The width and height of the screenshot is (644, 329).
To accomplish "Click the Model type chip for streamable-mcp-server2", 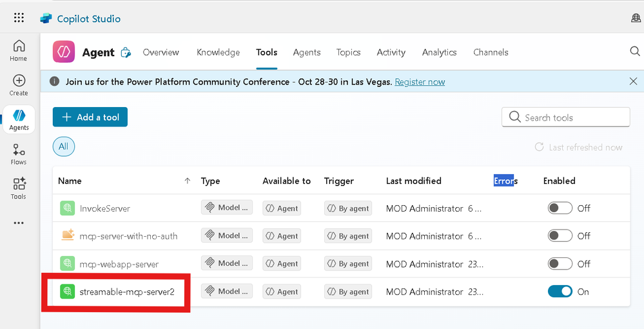I will (227, 291).
